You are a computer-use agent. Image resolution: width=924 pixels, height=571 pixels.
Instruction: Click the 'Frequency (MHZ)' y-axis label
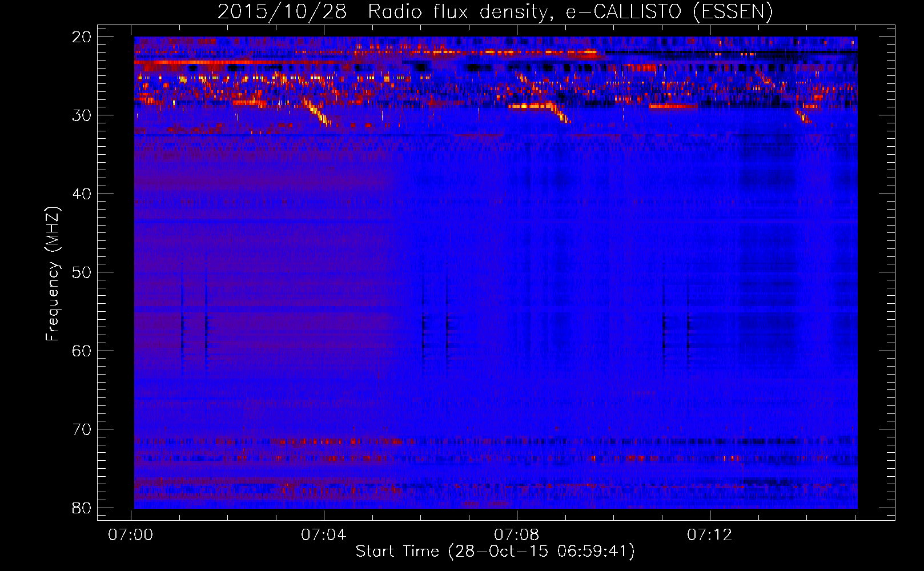[x=53, y=274]
